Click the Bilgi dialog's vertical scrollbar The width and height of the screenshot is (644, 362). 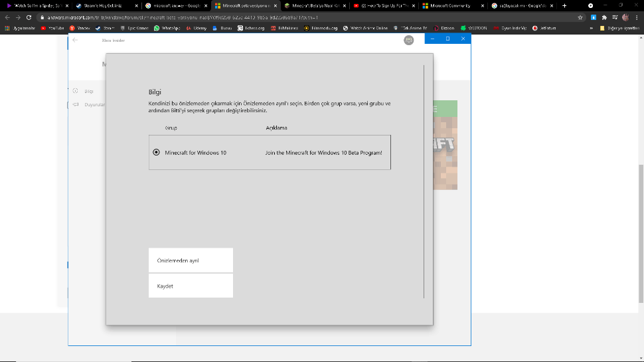[424, 181]
